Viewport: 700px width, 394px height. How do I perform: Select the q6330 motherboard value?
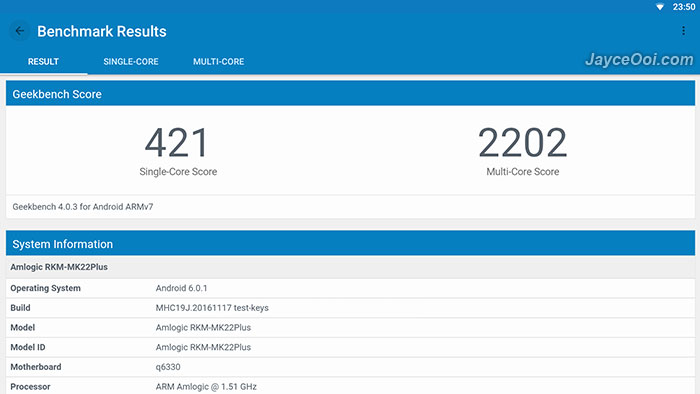click(168, 367)
